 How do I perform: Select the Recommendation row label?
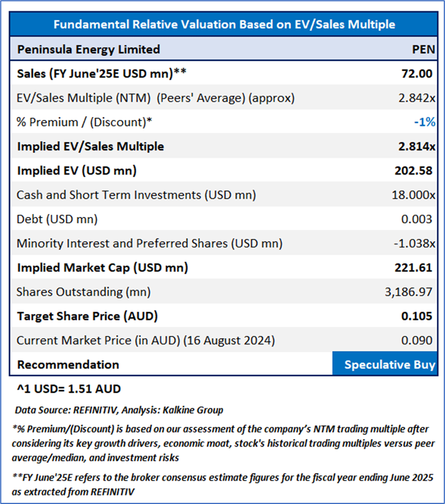[68, 365]
